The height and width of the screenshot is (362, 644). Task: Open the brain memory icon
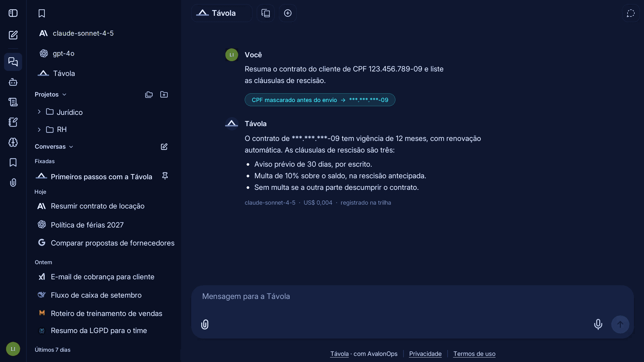tap(13, 142)
